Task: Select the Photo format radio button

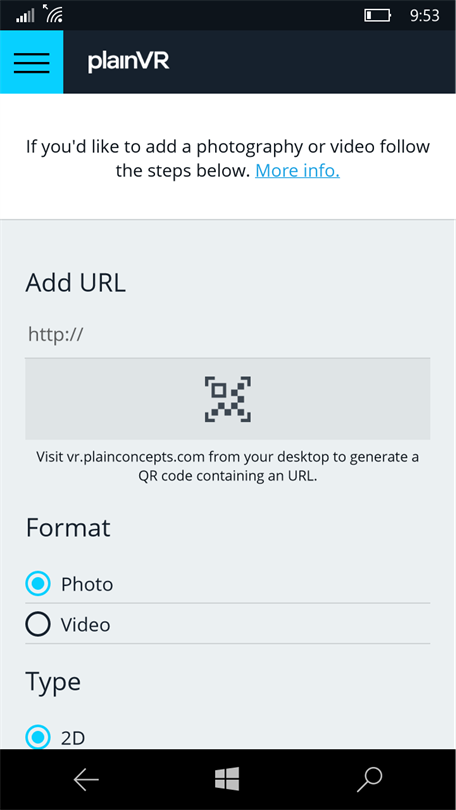Action: [x=38, y=584]
